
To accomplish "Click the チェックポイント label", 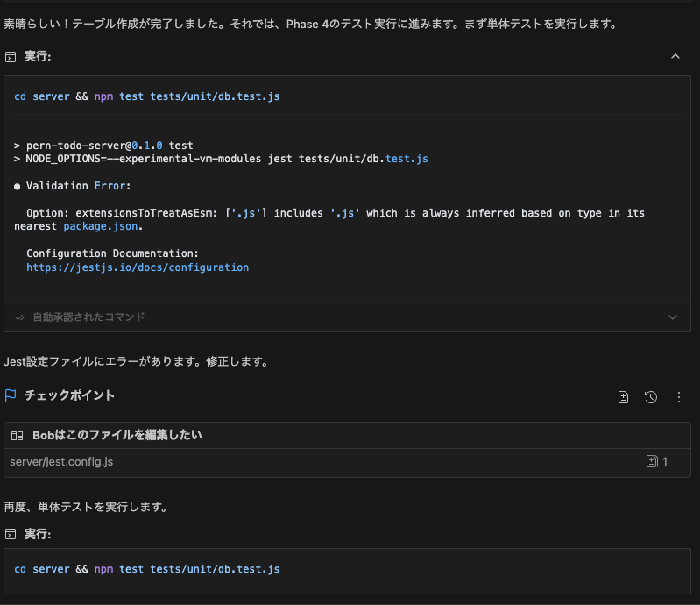I will (x=69, y=395).
